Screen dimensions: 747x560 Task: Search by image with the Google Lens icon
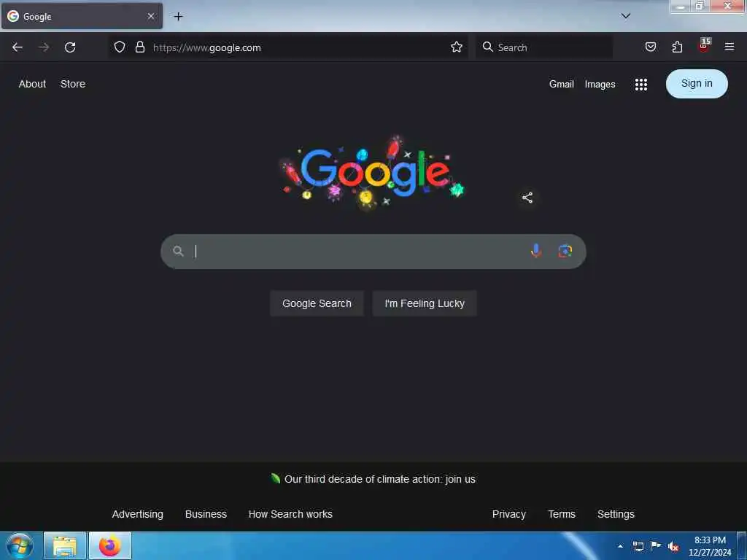(565, 251)
